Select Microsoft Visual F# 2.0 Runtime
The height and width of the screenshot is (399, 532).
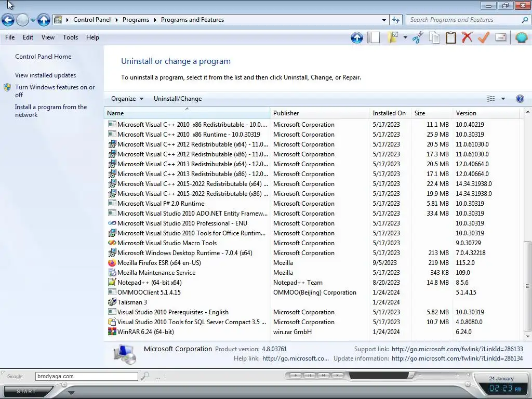pos(312,204)
